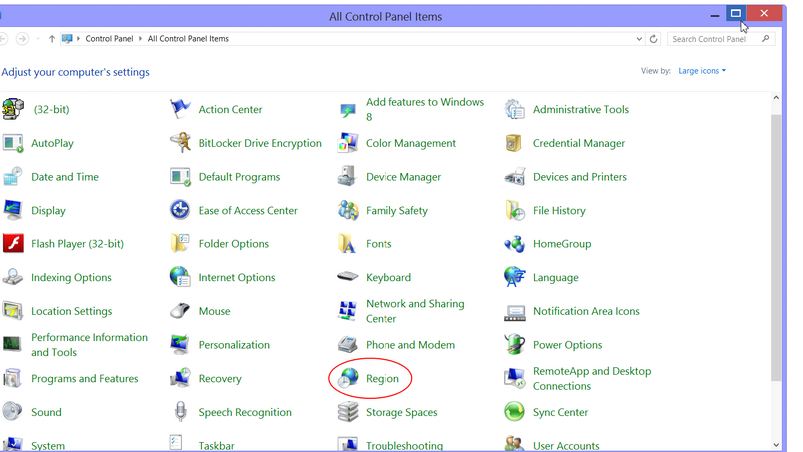
Task: Click the up one level arrow
Action: [x=52, y=39]
